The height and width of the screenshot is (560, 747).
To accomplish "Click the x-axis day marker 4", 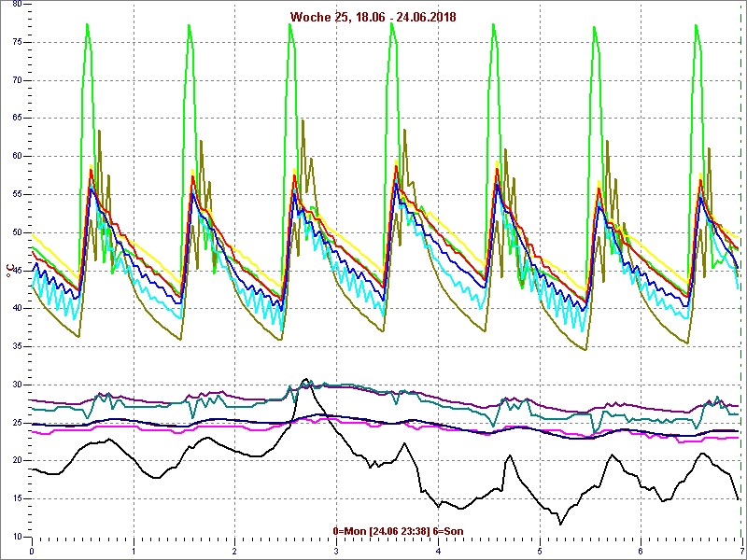I will pos(438,551).
